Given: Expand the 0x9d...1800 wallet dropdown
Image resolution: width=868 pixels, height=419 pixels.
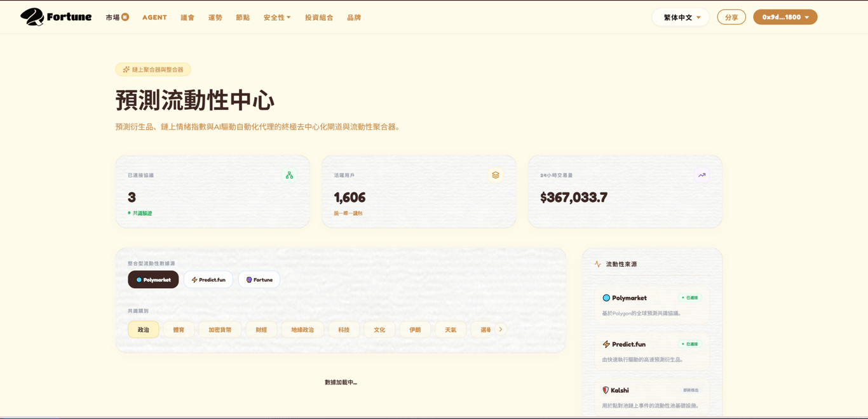Looking at the screenshot, I should [x=785, y=17].
